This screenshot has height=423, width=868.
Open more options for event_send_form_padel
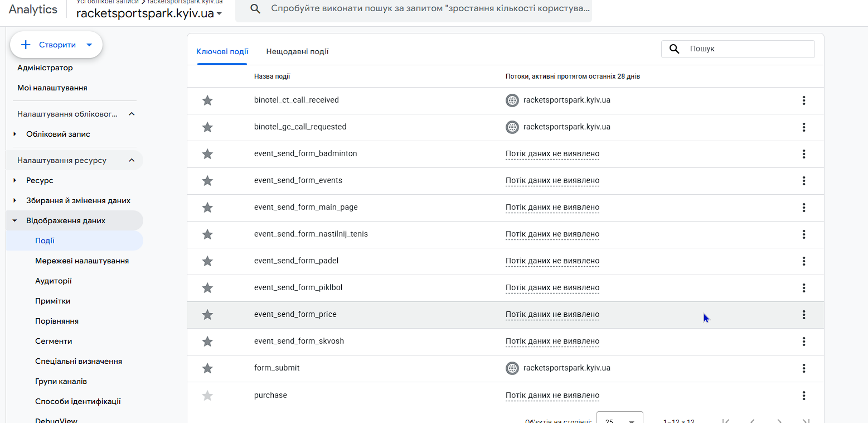(x=804, y=261)
